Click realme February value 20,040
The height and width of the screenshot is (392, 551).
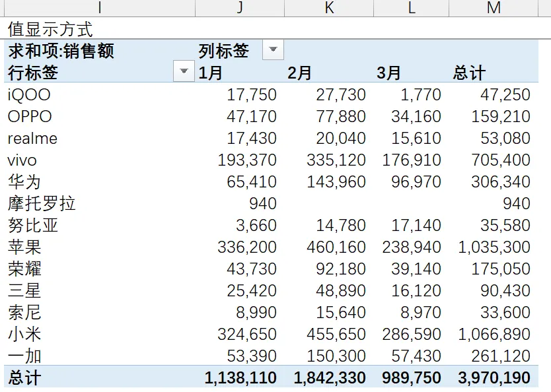point(341,139)
